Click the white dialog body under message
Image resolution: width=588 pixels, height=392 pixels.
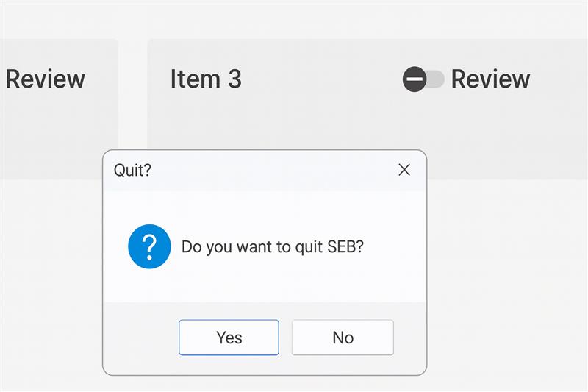265,285
